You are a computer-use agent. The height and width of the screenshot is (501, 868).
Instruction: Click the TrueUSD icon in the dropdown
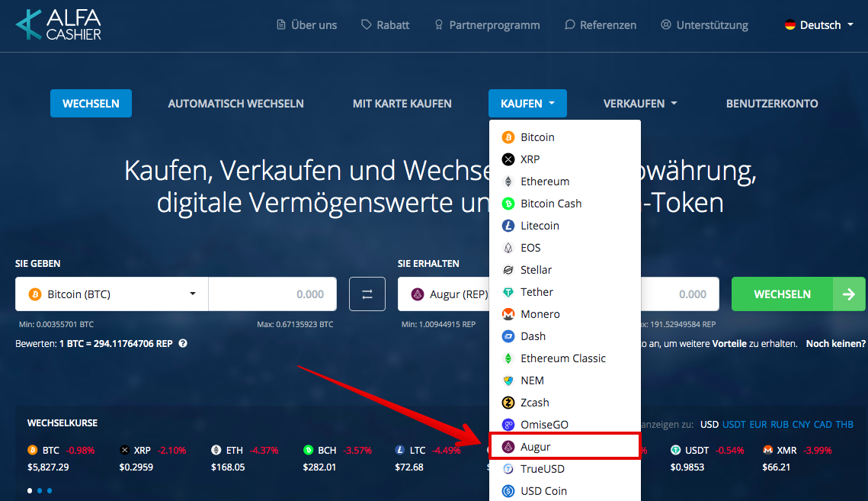(508, 469)
